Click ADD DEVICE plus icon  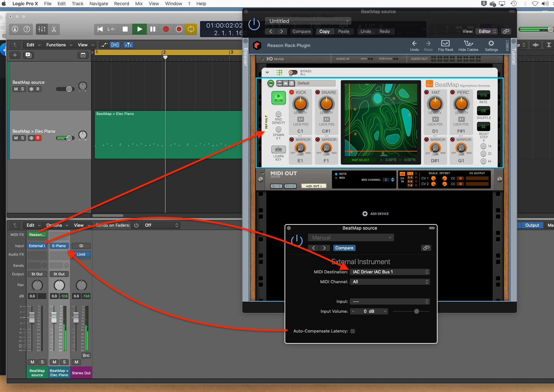[365, 214]
